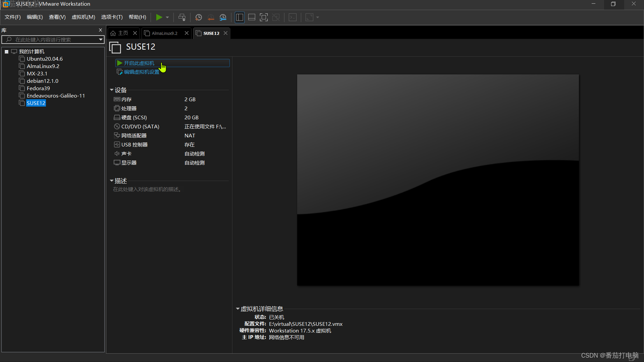Image resolution: width=644 pixels, height=362 pixels.
Task: Open the 虚拟机(M) menu
Action: tap(84, 17)
